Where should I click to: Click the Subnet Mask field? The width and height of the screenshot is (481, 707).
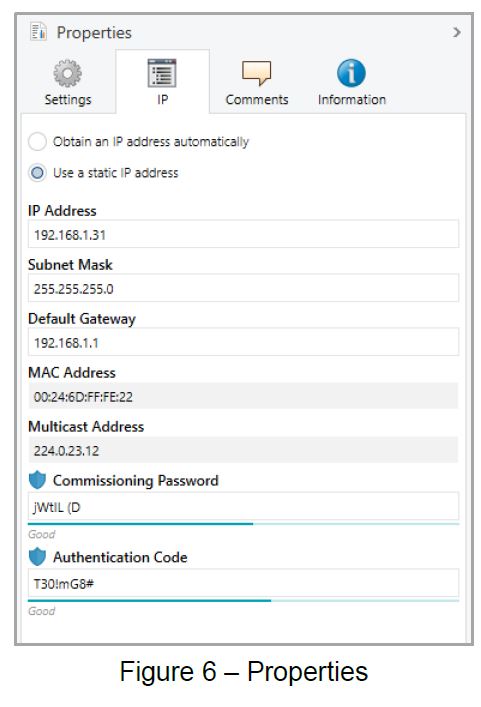click(x=243, y=288)
